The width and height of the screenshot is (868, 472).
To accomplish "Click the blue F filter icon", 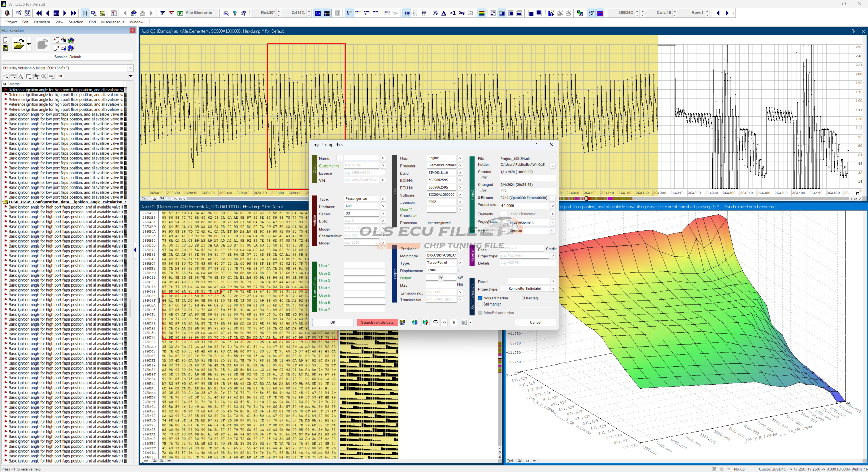I will pyautogui.click(x=163, y=13).
